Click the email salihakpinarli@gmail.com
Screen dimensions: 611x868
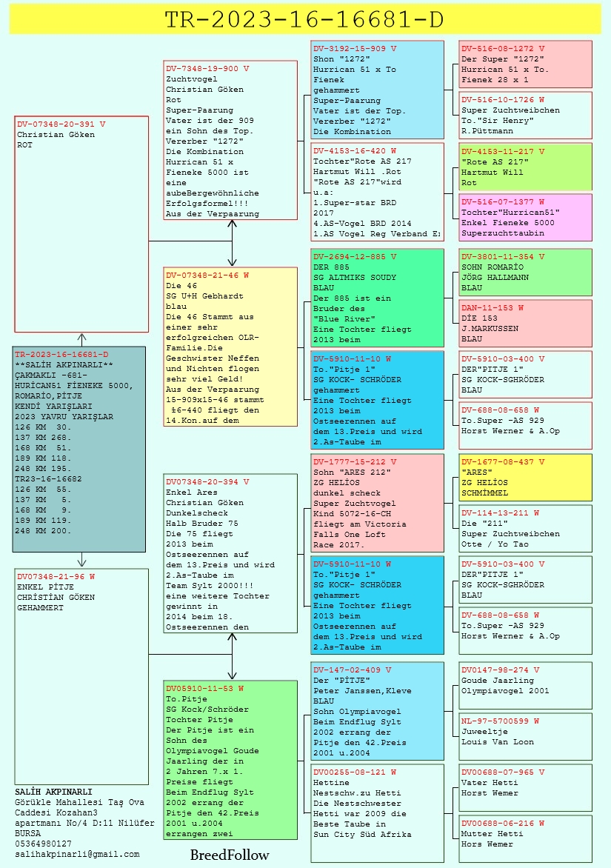pos(77,854)
